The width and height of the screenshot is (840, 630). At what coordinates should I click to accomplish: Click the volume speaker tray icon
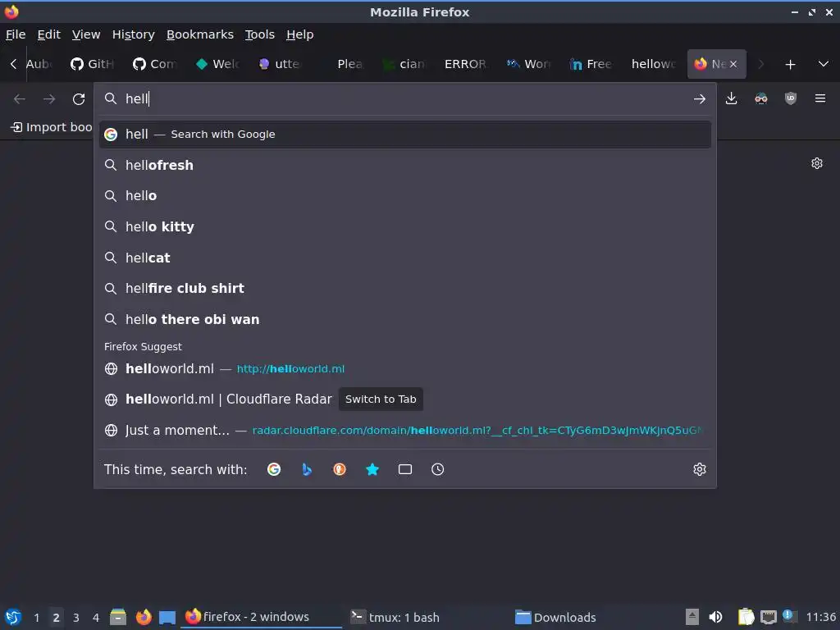(x=715, y=617)
